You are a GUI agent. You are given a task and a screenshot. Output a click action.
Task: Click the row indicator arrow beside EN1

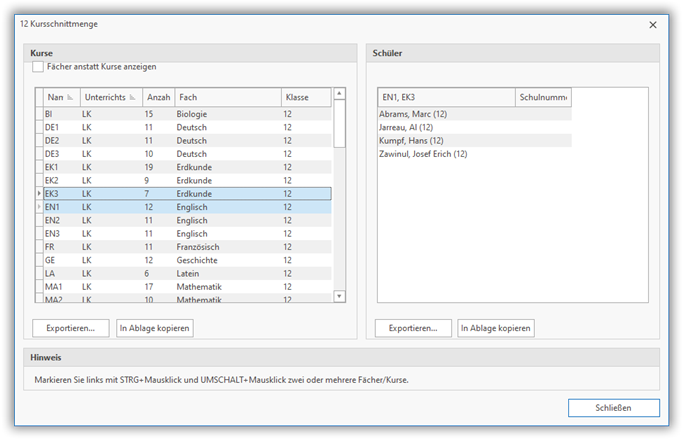tap(39, 207)
